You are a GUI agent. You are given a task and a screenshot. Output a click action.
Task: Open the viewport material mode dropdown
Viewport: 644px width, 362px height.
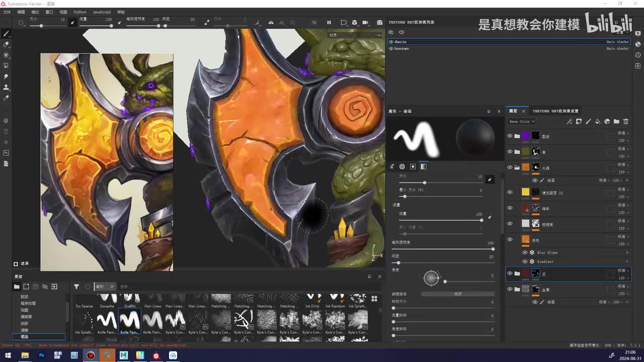[x=355, y=35]
